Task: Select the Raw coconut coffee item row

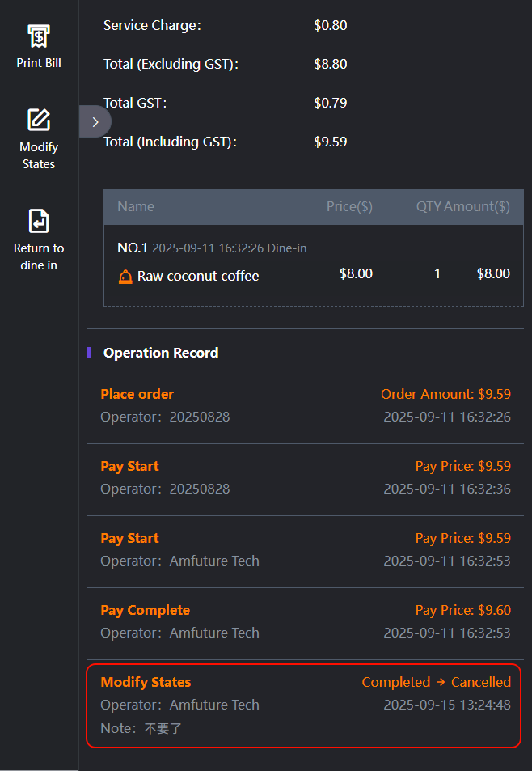Action: (x=314, y=275)
